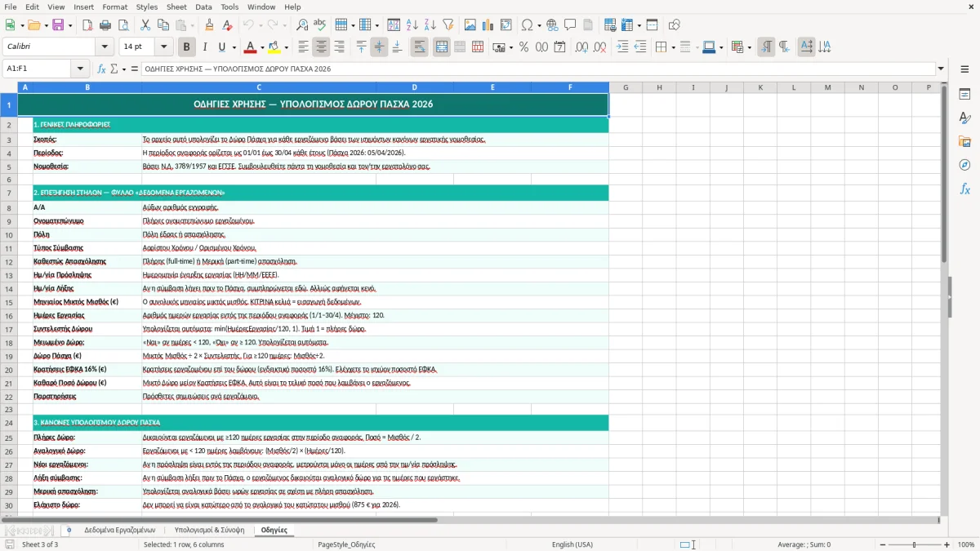The height and width of the screenshot is (551, 980).
Task: Open the Sidebar Functions panel icon
Action: coord(964,189)
